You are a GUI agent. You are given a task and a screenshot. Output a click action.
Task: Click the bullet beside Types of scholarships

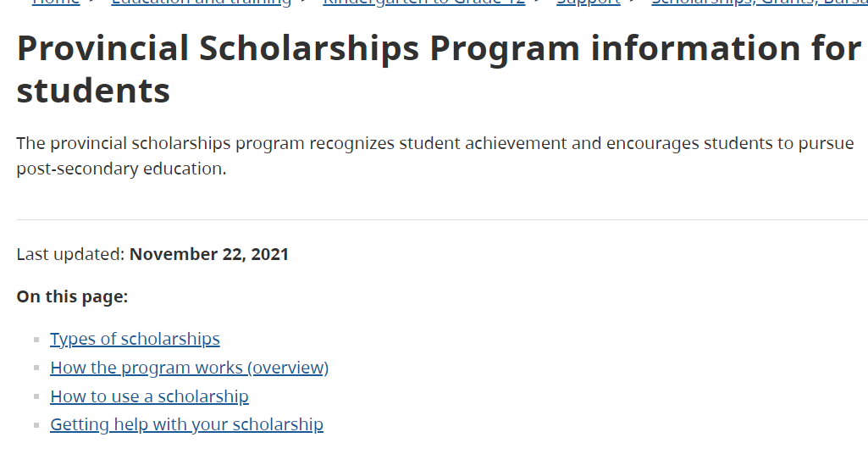(36, 340)
